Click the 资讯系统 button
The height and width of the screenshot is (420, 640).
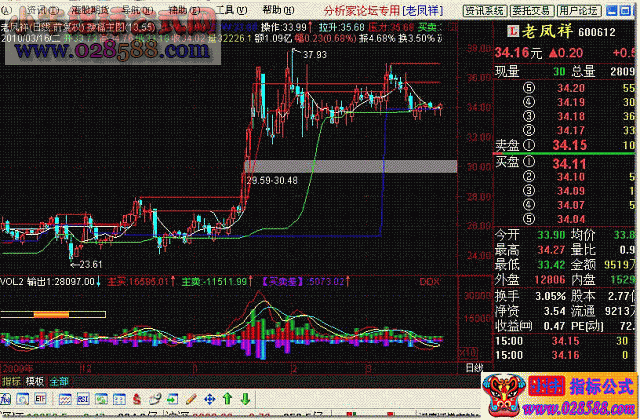[x=485, y=8]
